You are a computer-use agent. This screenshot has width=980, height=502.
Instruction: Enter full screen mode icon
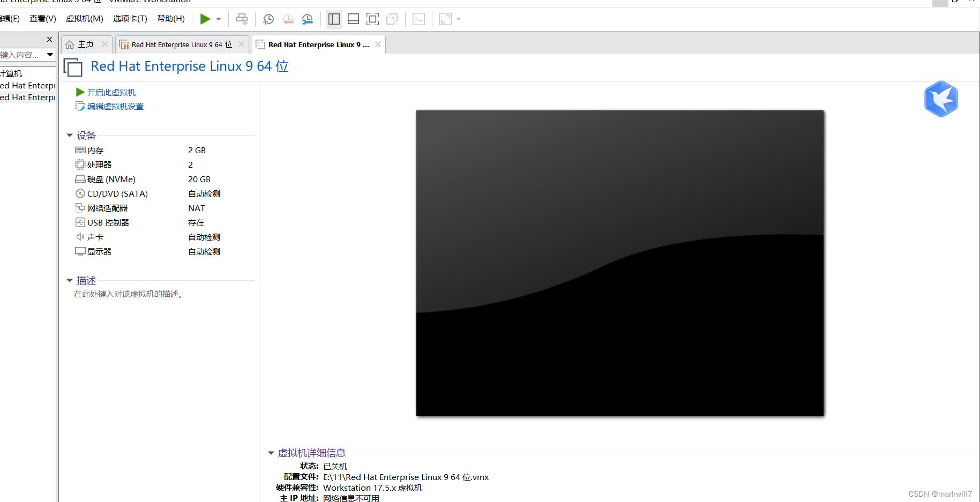coord(372,19)
